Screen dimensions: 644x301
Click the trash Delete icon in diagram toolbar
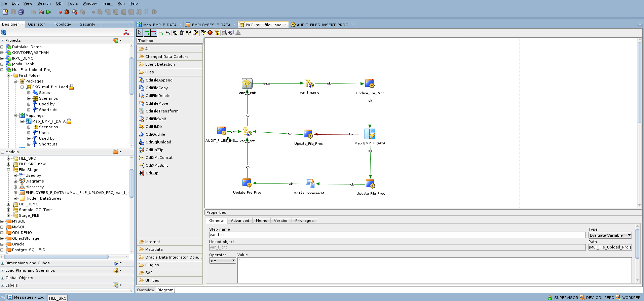182,33
